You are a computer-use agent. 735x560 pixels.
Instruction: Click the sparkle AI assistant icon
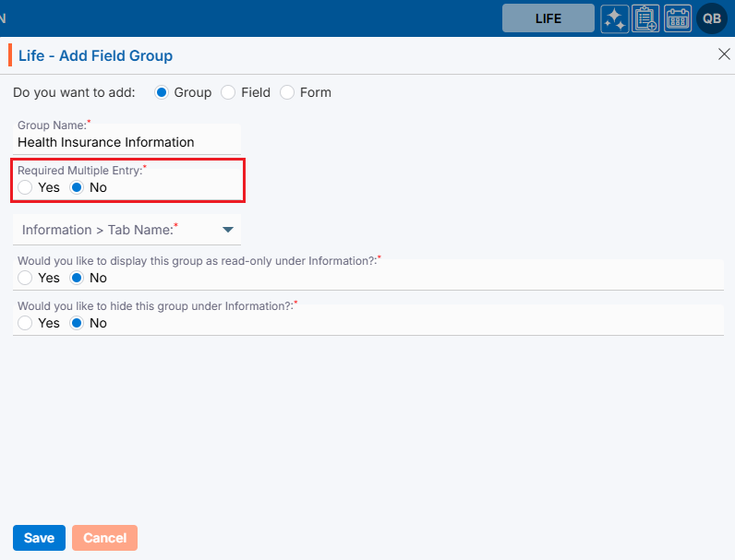point(615,18)
